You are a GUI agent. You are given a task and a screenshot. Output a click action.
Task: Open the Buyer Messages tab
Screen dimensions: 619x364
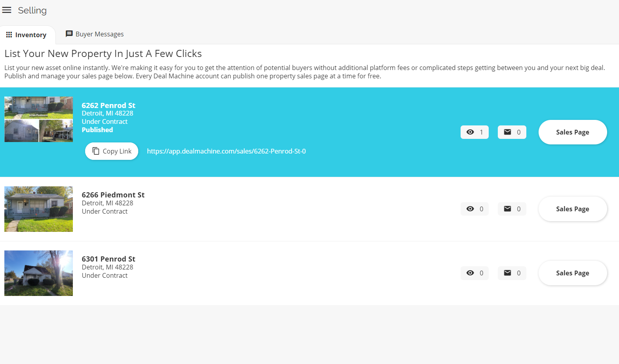99,34
